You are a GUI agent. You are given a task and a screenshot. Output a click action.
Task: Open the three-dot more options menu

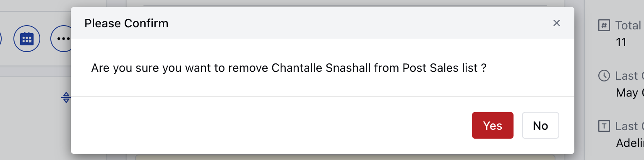pos(63,39)
